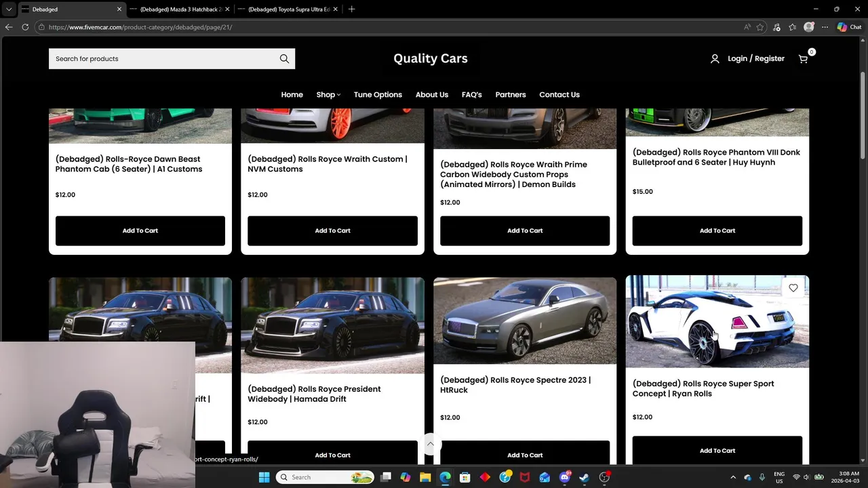Click the microphone tray icon
Image resolution: width=868 pixels, height=488 pixels.
tap(762, 477)
